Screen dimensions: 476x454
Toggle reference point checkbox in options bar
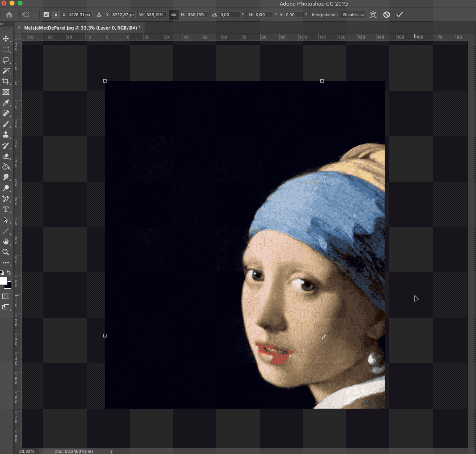46,15
